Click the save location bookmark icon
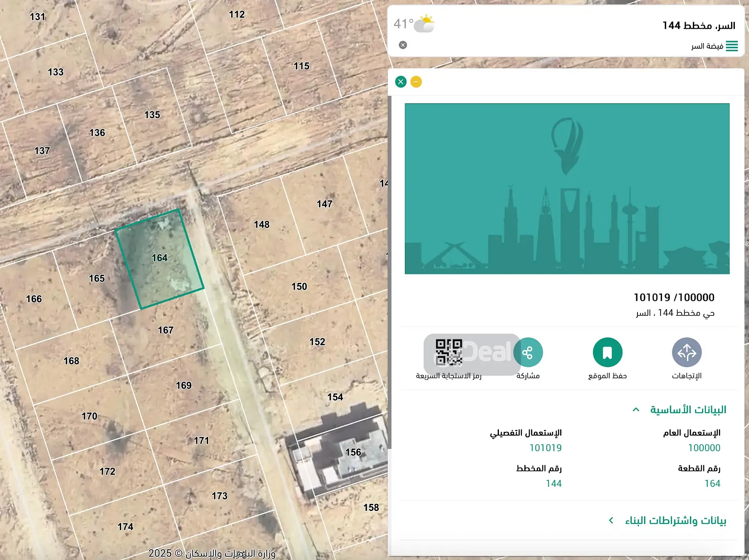Screen dimensions: 749x560 coord(608,352)
